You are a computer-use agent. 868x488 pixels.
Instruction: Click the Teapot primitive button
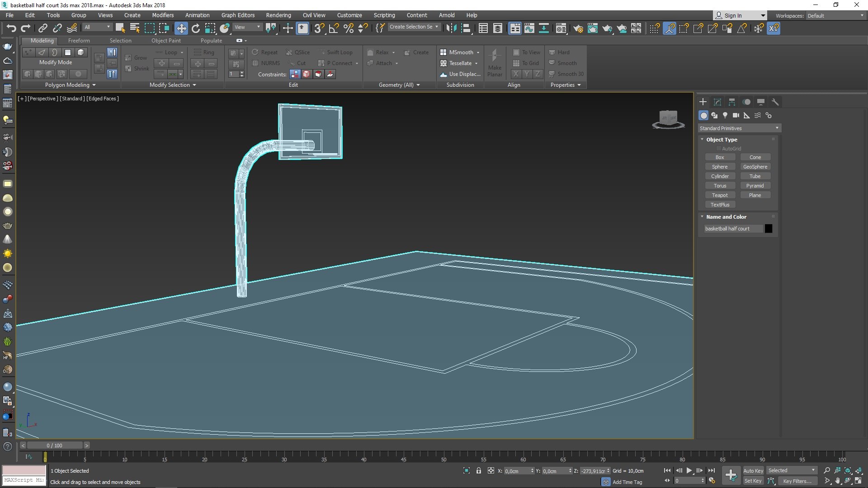click(x=720, y=195)
